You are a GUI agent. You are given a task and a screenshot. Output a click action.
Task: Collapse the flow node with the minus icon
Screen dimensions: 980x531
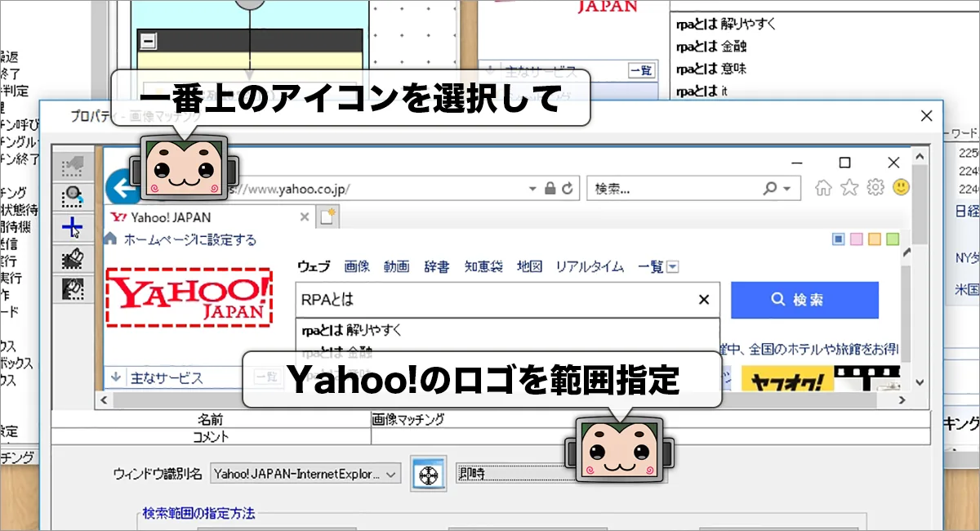(x=149, y=40)
